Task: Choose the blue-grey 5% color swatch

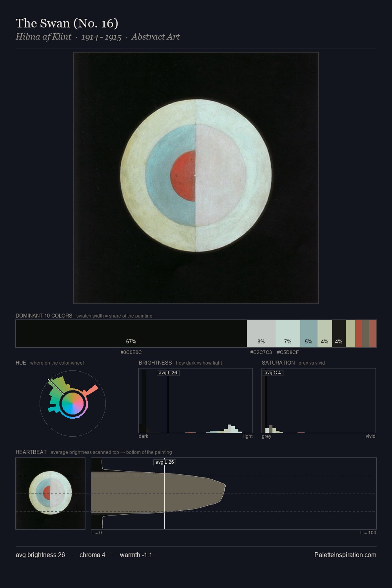Action: (309, 334)
